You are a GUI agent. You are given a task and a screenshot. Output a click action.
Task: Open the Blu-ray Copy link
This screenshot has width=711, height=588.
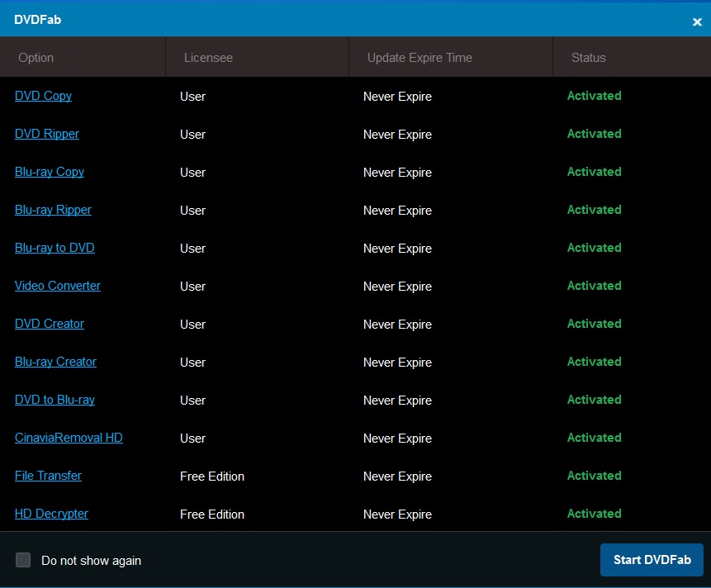click(x=50, y=173)
